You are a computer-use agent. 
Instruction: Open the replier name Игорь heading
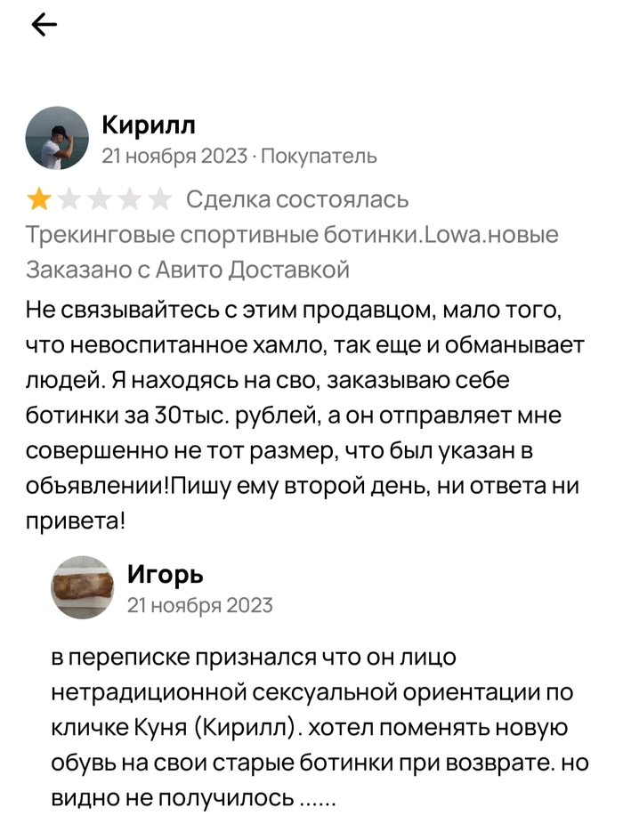[165, 574]
